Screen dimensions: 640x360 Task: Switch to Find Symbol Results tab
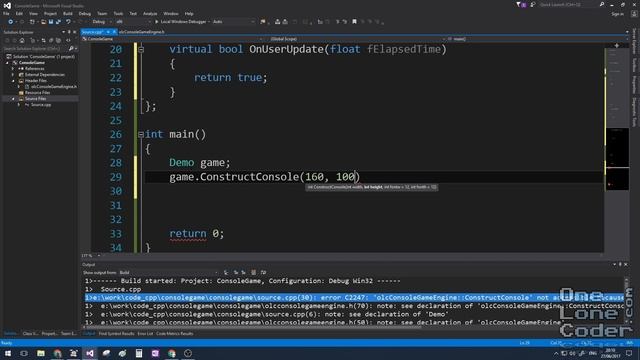click(116, 334)
